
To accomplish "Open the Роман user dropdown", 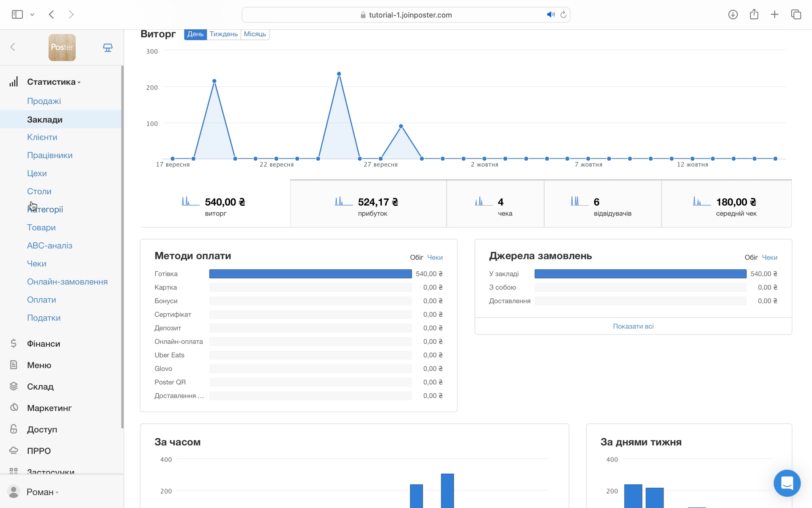I will coord(42,492).
